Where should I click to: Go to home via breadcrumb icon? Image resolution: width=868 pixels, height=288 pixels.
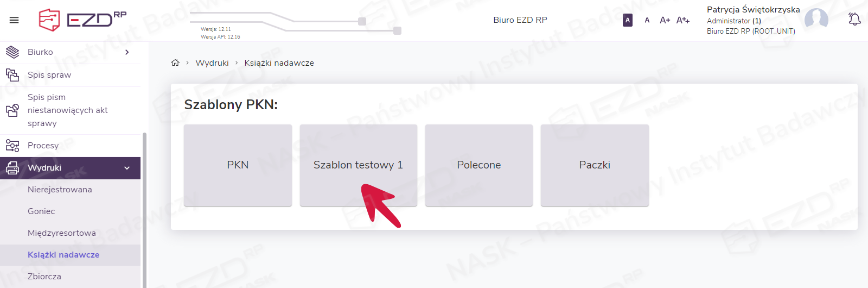point(175,63)
